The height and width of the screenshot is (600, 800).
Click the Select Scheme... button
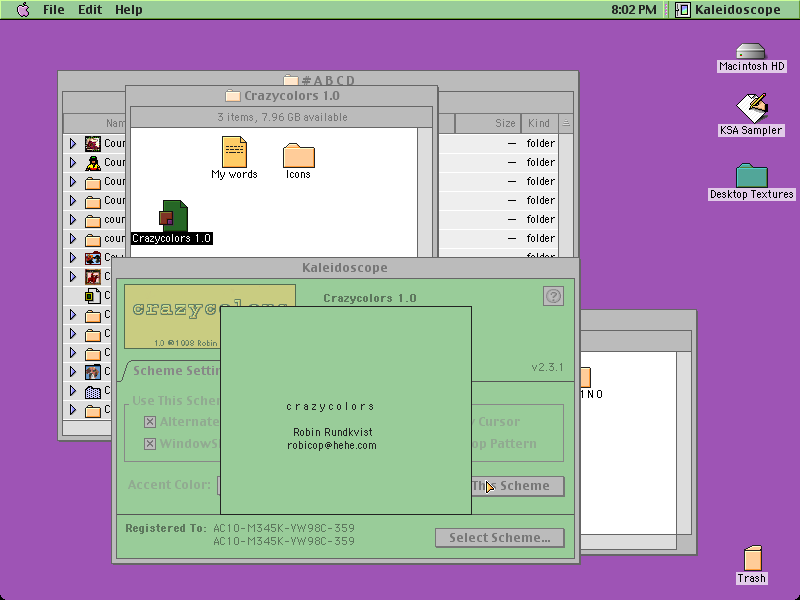coord(499,538)
